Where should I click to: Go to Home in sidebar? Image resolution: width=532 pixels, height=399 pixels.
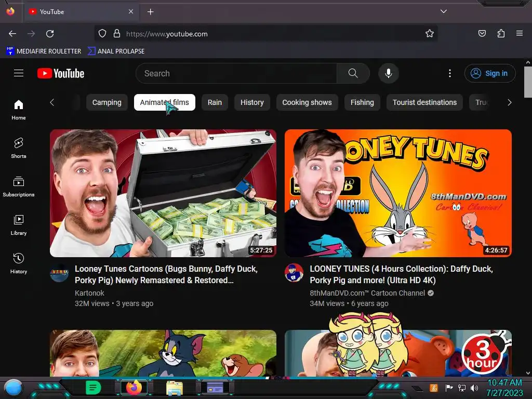19,110
